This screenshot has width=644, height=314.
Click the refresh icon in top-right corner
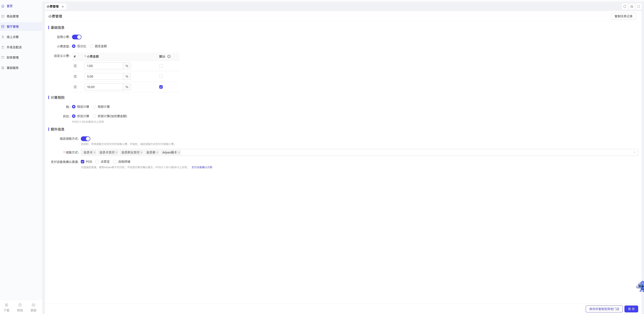tap(625, 6)
